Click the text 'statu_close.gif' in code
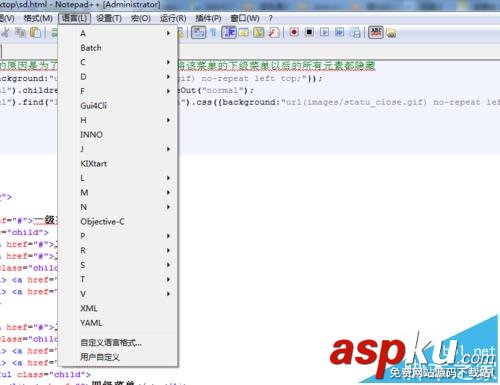The height and width of the screenshot is (385, 500). click(x=383, y=102)
